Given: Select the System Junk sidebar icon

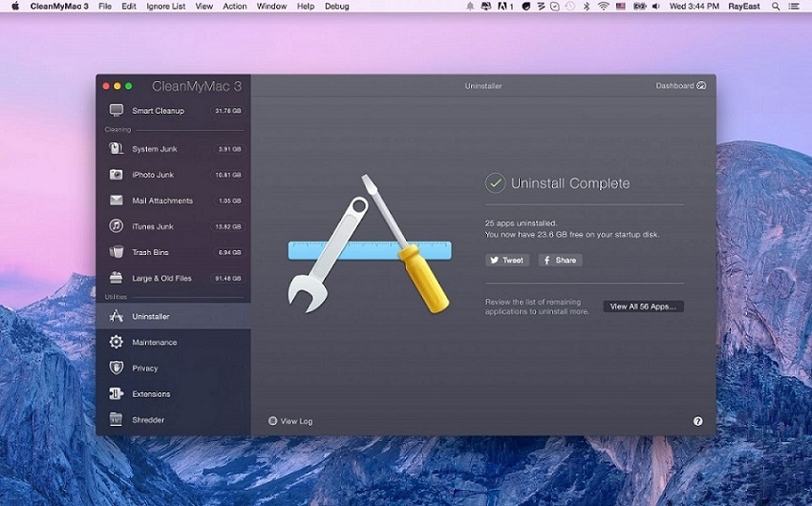Looking at the screenshot, I should coord(117,149).
